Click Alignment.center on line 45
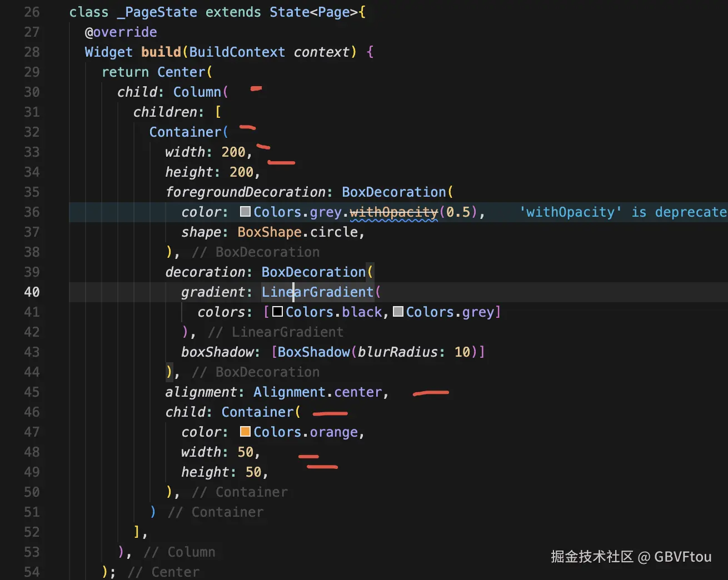Viewport: 728px width, 580px height. 318,392
